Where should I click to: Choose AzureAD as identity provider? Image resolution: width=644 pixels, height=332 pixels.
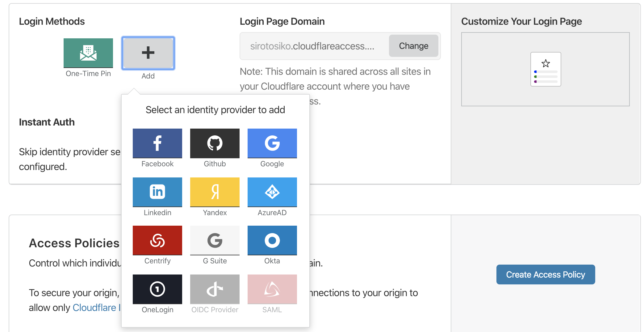tap(272, 192)
